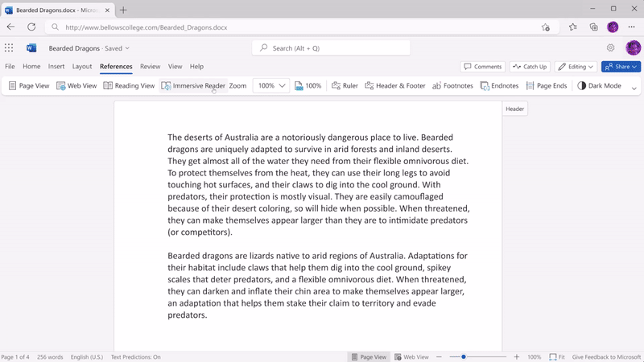Click the zoom slider handle
Image resolution: width=644 pixels, height=362 pixels.
click(x=464, y=357)
